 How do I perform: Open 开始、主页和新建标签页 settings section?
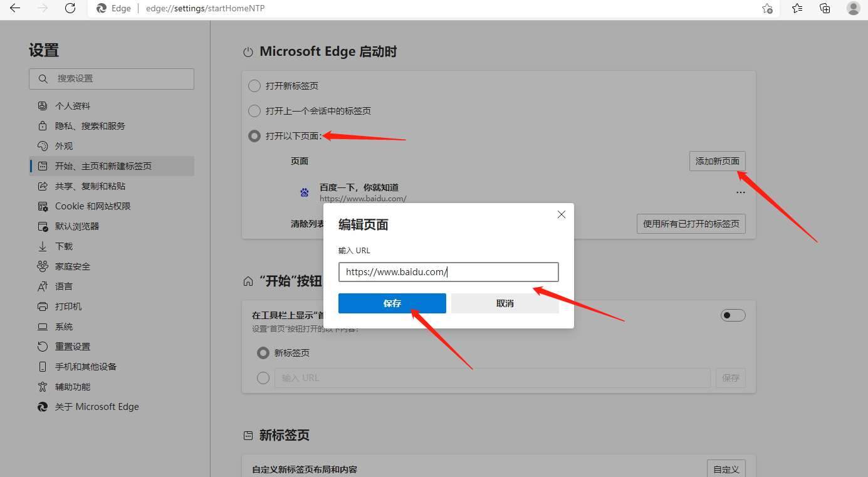tap(112, 166)
